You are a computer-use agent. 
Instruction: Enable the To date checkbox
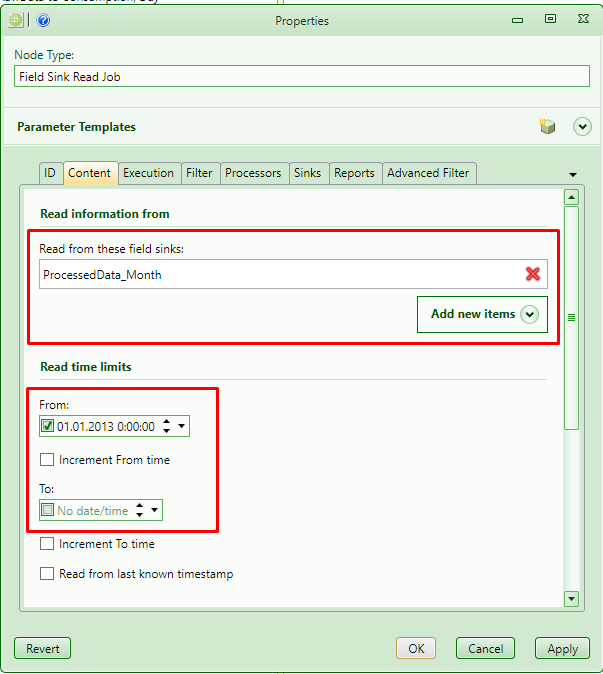(47, 510)
